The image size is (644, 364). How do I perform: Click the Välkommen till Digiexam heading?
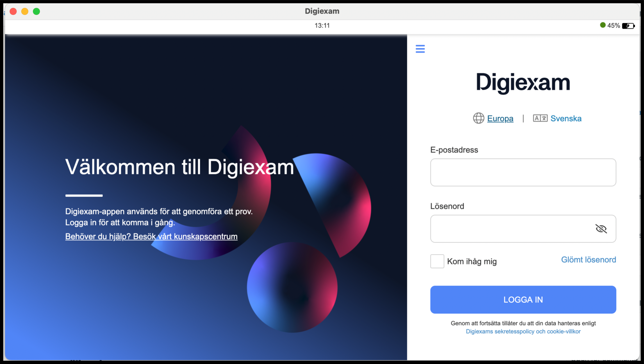coord(179,167)
